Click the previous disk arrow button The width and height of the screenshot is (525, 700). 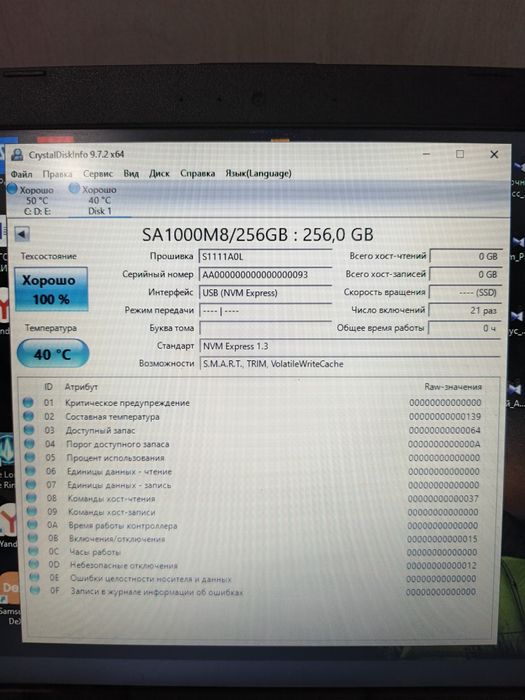(22, 234)
